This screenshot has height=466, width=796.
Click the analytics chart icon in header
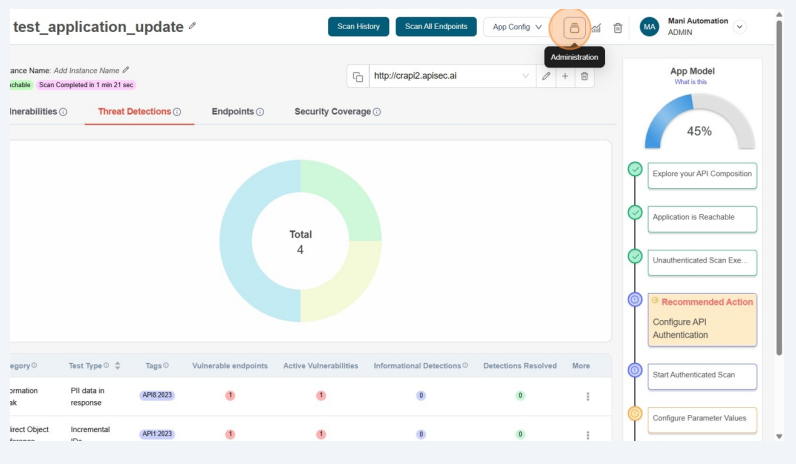point(596,28)
